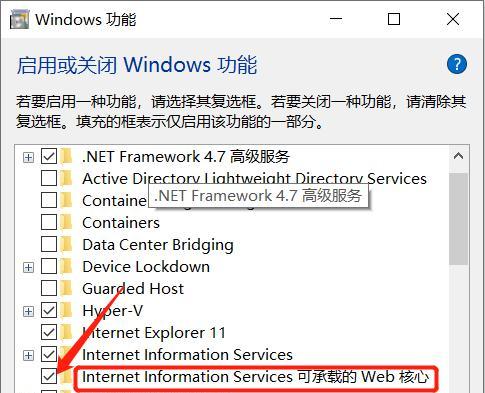Expand the .NET Framework 4.7 tree node

click(28, 157)
